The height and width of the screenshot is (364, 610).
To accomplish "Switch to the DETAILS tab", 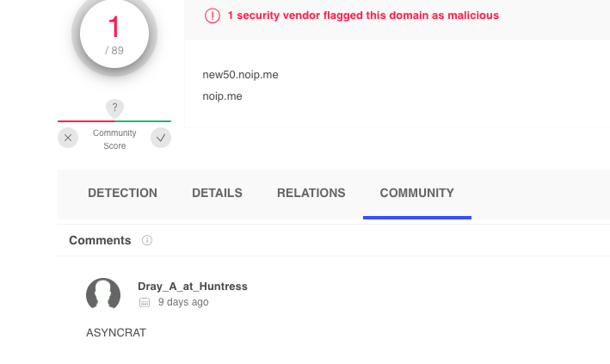I will point(217,193).
